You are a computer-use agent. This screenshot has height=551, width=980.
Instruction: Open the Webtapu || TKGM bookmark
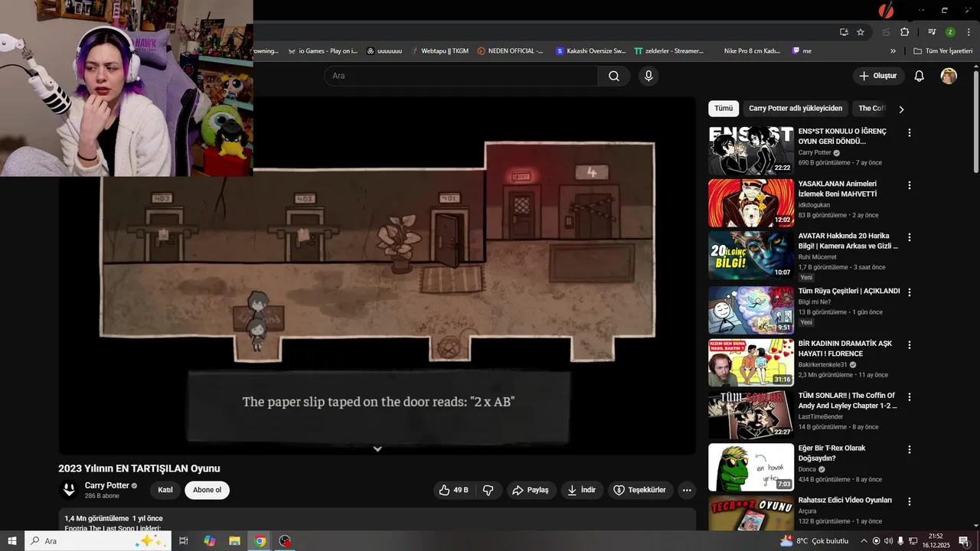pos(439,51)
